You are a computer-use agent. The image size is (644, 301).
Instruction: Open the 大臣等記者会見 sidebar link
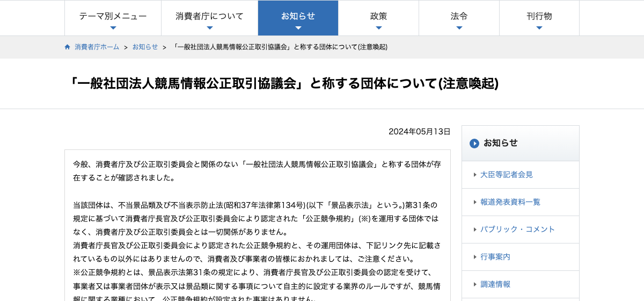[x=507, y=175]
